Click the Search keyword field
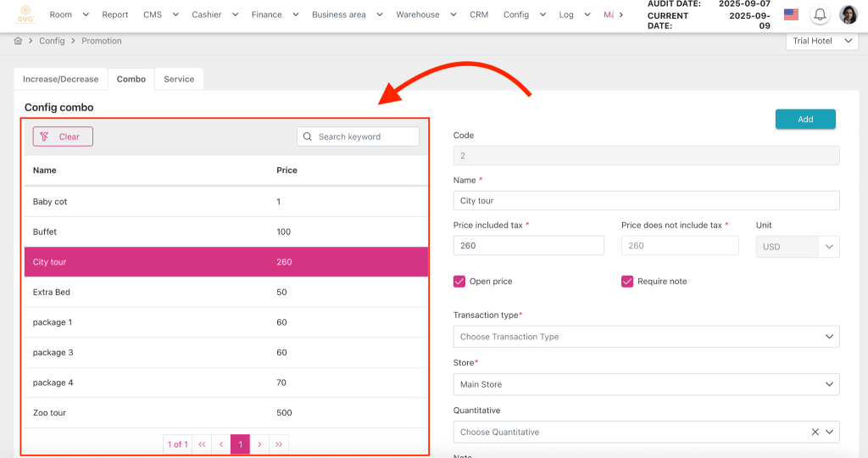 coord(364,137)
